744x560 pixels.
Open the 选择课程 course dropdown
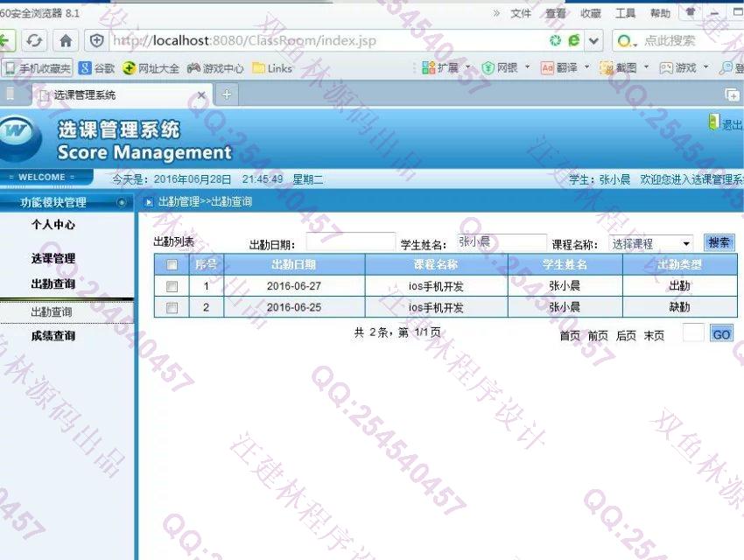(650, 244)
